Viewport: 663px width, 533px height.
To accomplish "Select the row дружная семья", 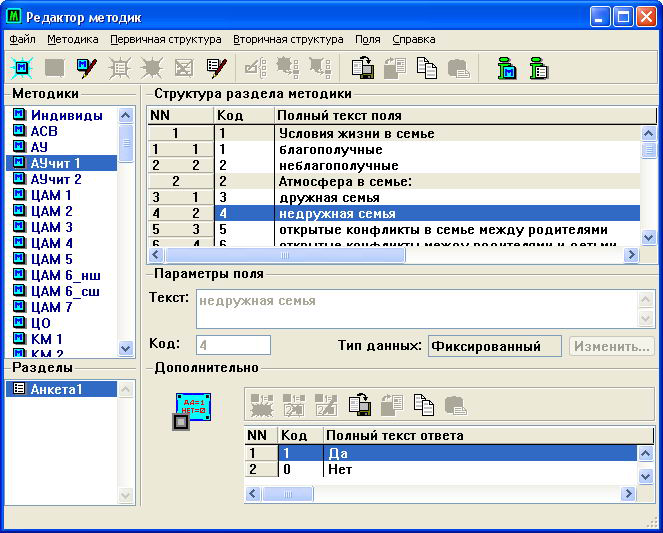I will [394, 198].
